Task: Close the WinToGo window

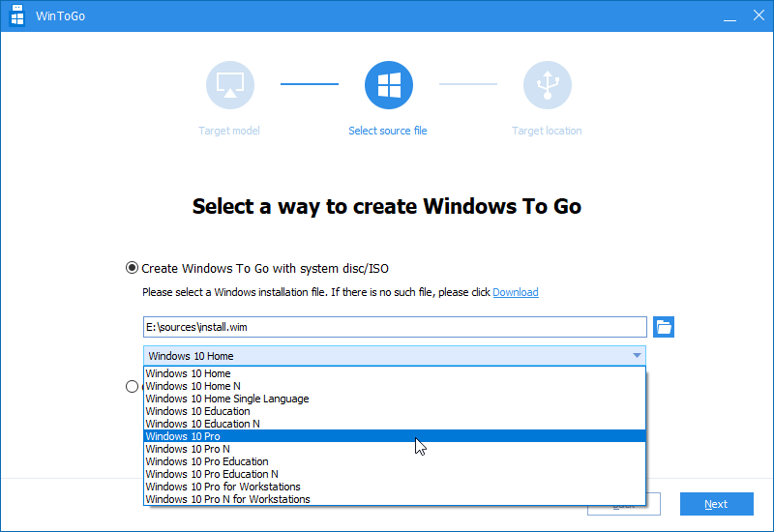Action: point(759,15)
